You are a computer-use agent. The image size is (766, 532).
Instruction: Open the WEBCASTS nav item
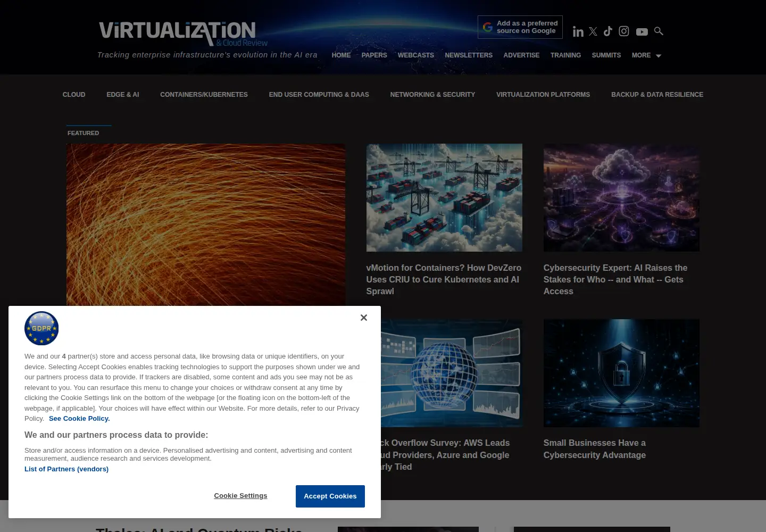click(415, 55)
